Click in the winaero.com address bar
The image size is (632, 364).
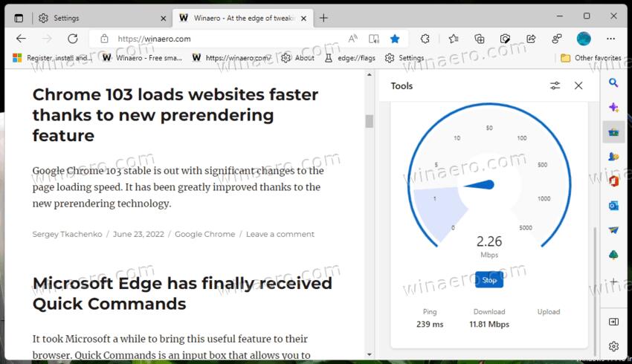pos(223,39)
